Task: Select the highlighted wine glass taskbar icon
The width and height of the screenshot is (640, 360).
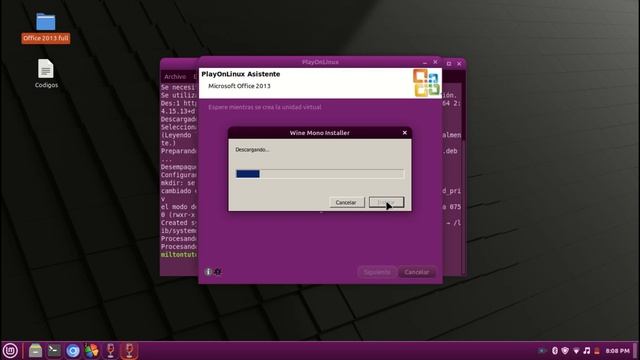Action: pos(129,351)
